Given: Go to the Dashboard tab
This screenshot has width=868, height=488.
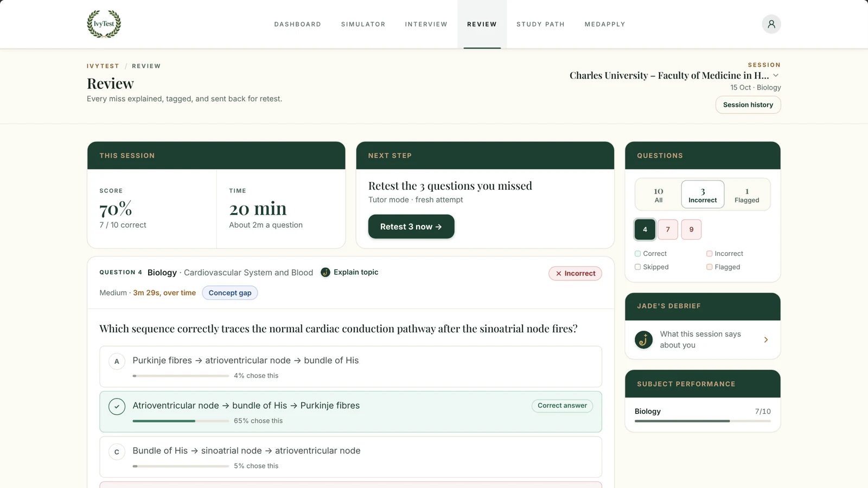Looking at the screenshot, I should (297, 24).
